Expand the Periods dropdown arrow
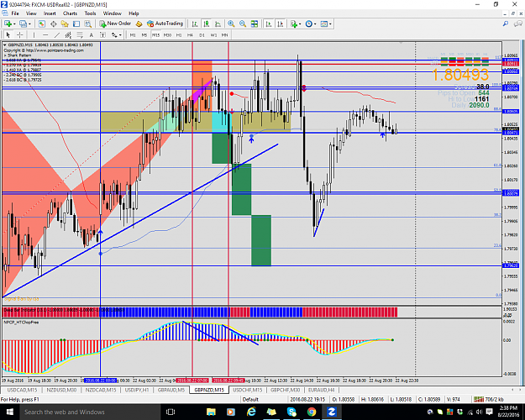 pos(315,24)
